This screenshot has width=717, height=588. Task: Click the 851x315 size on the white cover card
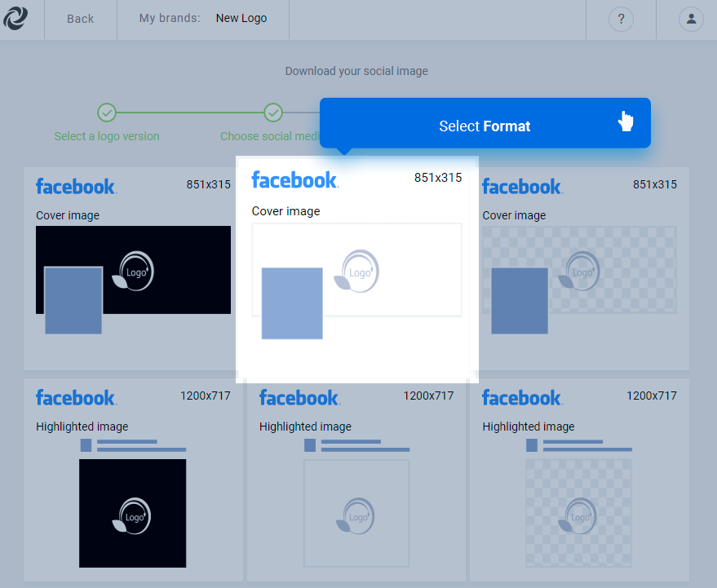(438, 178)
